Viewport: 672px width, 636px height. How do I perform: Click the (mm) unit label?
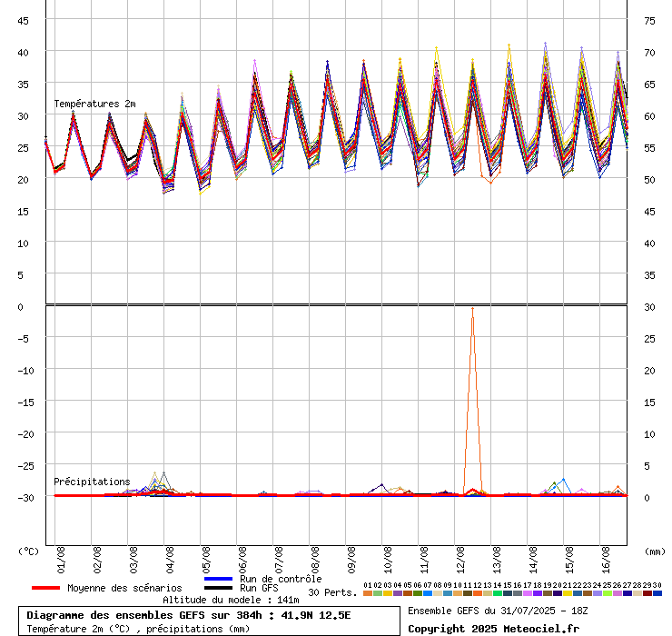coord(656,552)
